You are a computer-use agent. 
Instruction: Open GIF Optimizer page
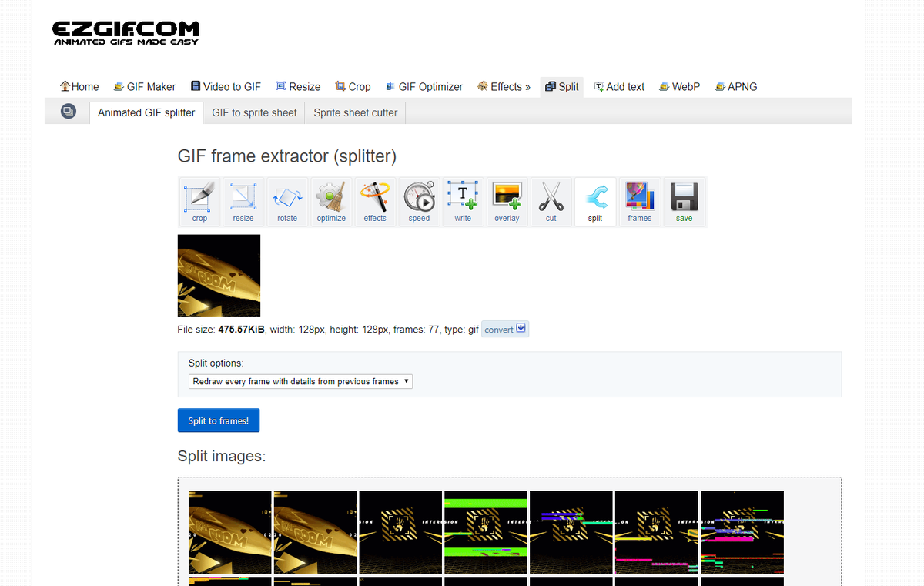(423, 87)
